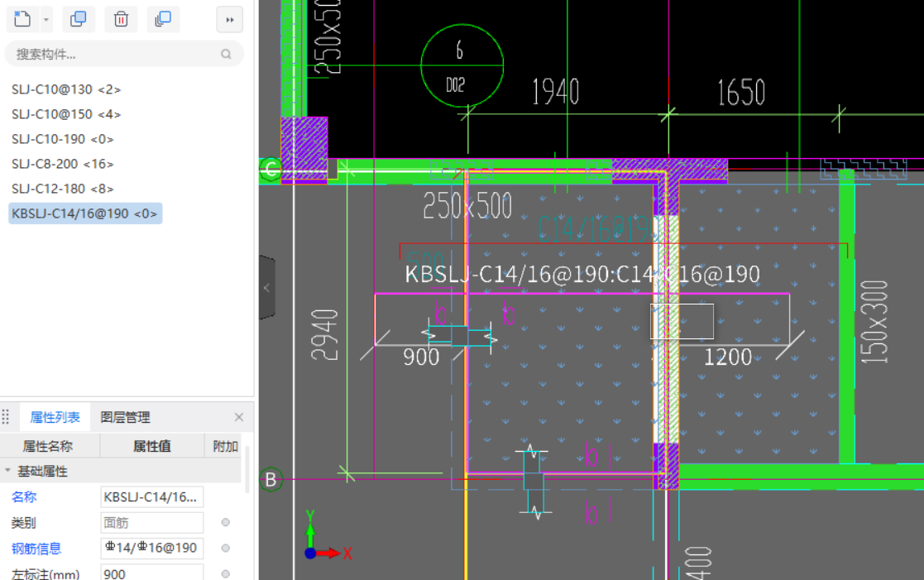The height and width of the screenshot is (580, 924).
Task: Click the magnifier icon in the search box
Action: point(226,55)
